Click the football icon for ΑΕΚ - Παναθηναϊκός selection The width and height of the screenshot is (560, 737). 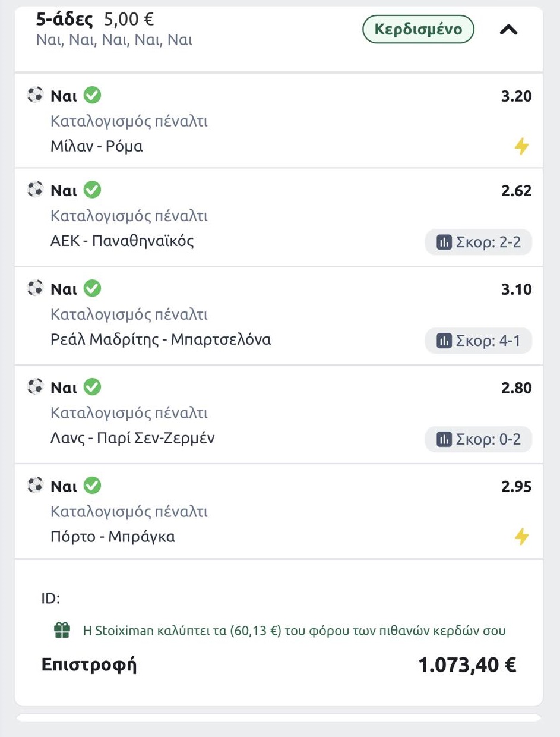(x=36, y=190)
